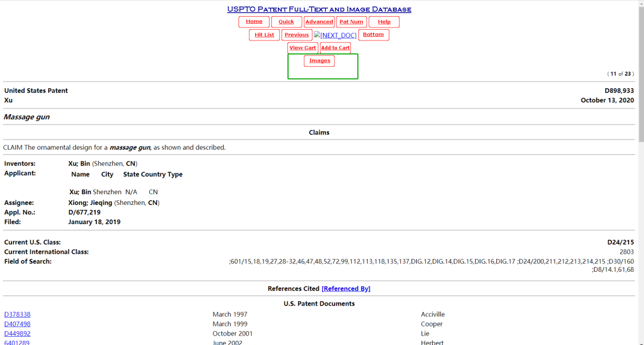Image resolution: width=644 pixels, height=345 pixels.
Task: Click the Appl. No. value D/677,219
Action: (84, 212)
